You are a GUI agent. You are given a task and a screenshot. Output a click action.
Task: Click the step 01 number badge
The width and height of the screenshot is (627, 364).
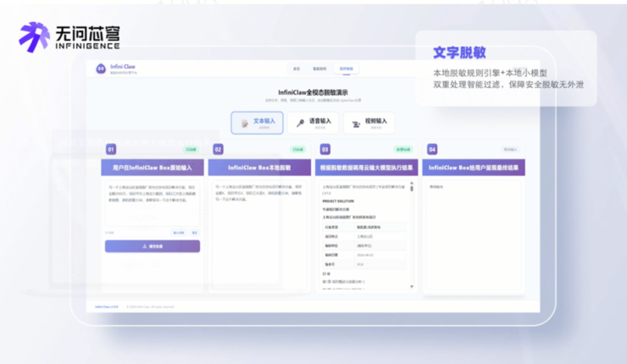click(x=111, y=149)
